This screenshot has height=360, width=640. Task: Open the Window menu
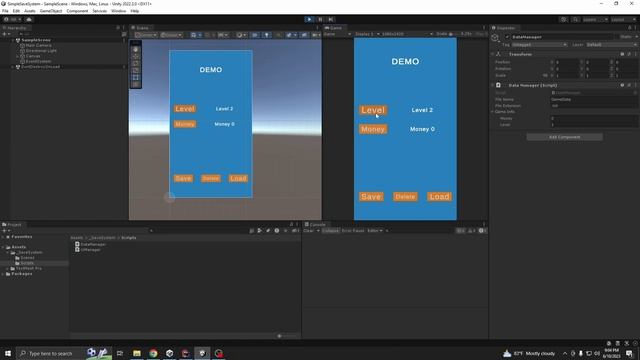[x=118, y=11]
